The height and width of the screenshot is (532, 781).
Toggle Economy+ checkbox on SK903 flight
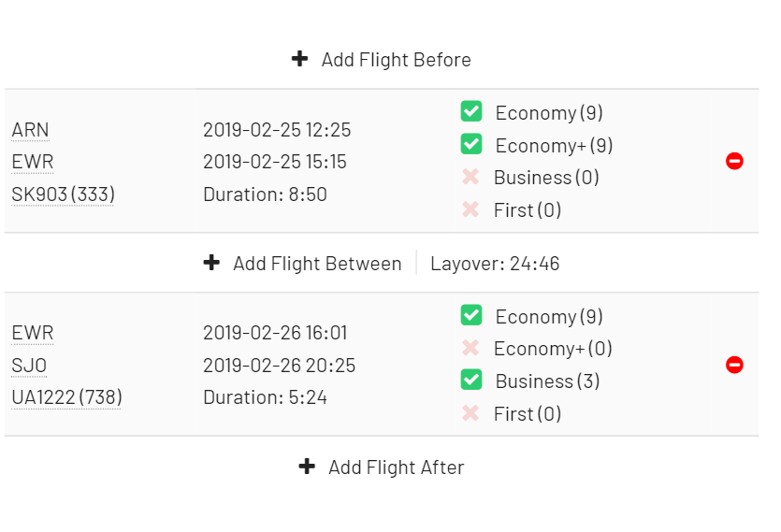(x=471, y=145)
